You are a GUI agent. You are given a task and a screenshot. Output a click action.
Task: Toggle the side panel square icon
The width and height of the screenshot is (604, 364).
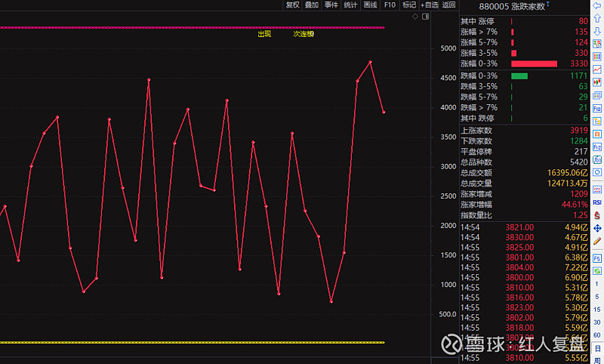click(x=427, y=16)
